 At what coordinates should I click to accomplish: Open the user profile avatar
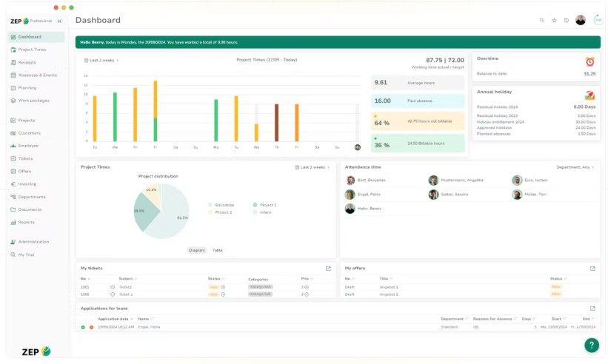581,20
